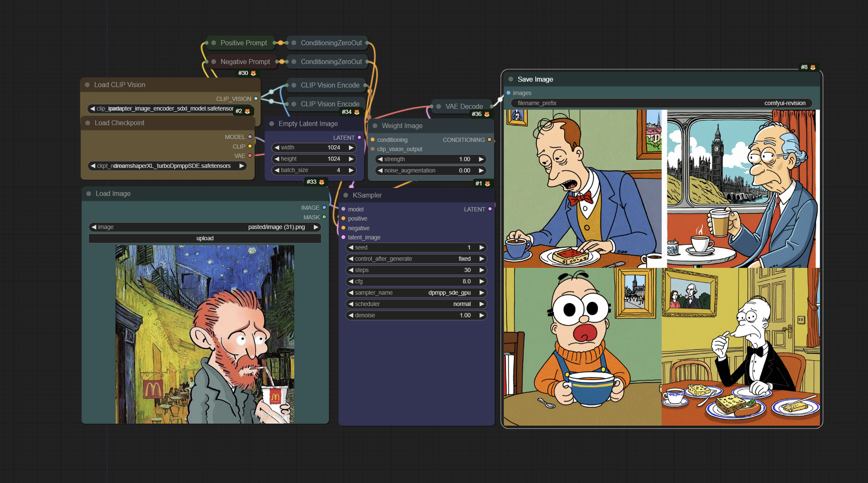Open the control_after_generate dropdown
The width and height of the screenshot is (868, 483).
416,259
